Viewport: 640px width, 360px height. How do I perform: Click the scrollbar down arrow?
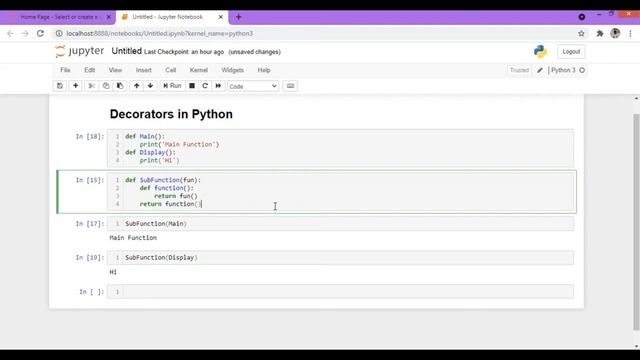coord(636,347)
